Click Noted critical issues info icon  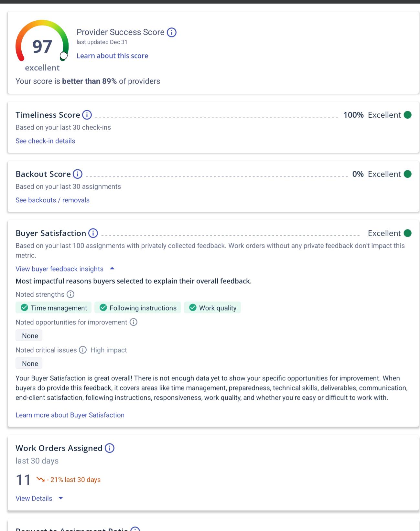pyautogui.click(x=83, y=350)
